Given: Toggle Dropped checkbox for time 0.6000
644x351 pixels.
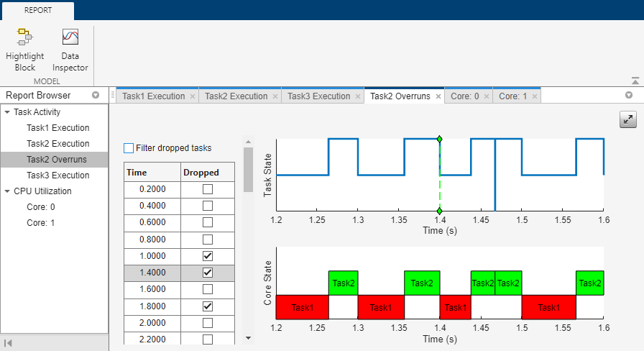Looking at the screenshot, I should tap(208, 222).
